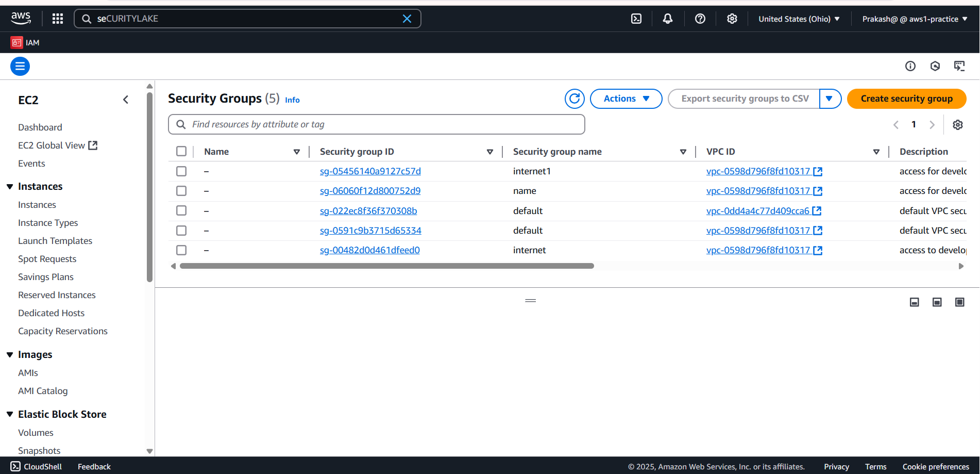Sort by Security group ID column arrow
The width and height of the screenshot is (980, 474).
(x=490, y=152)
